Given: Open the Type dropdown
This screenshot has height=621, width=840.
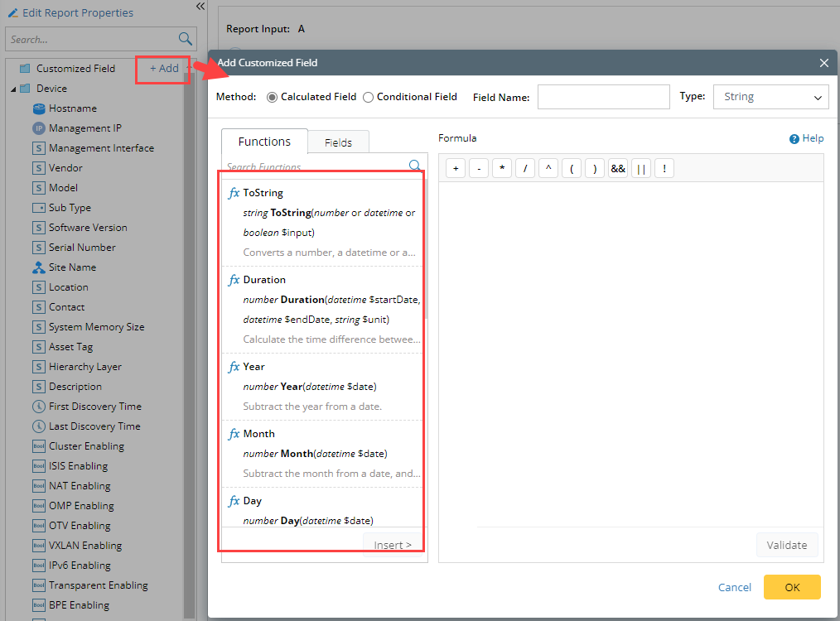Looking at the screenshot, I should pyautogui.click(x=770, y=97).
